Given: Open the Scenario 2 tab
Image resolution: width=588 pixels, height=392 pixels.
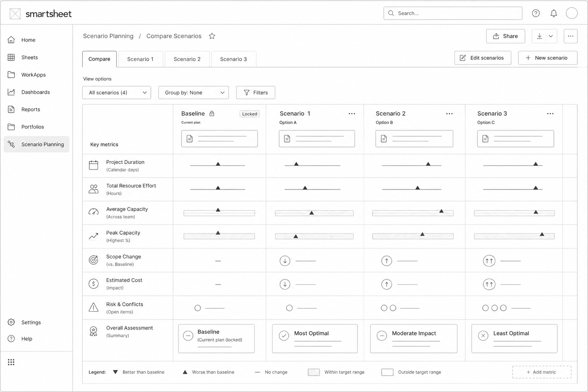Looking at the screenshot, I should 187,59.
